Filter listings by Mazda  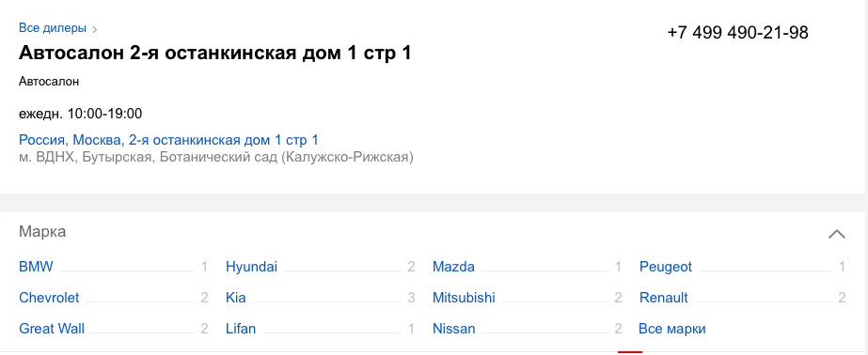point(453,267)
